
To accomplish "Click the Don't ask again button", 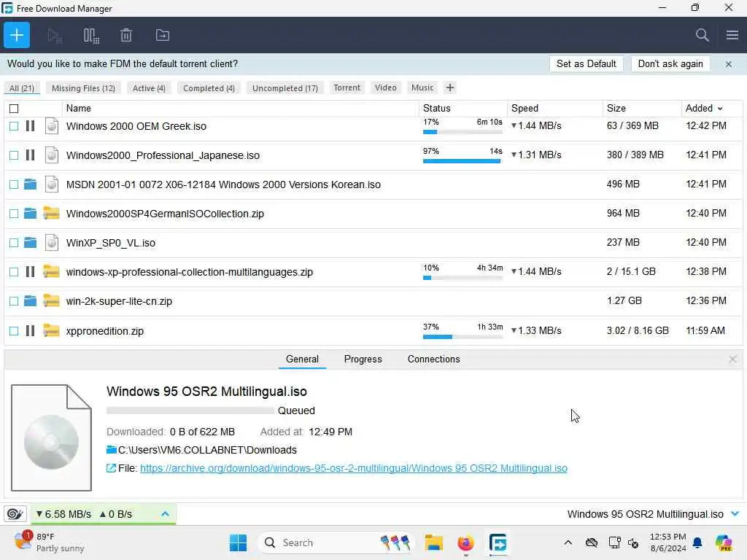I will click(670, 64).
